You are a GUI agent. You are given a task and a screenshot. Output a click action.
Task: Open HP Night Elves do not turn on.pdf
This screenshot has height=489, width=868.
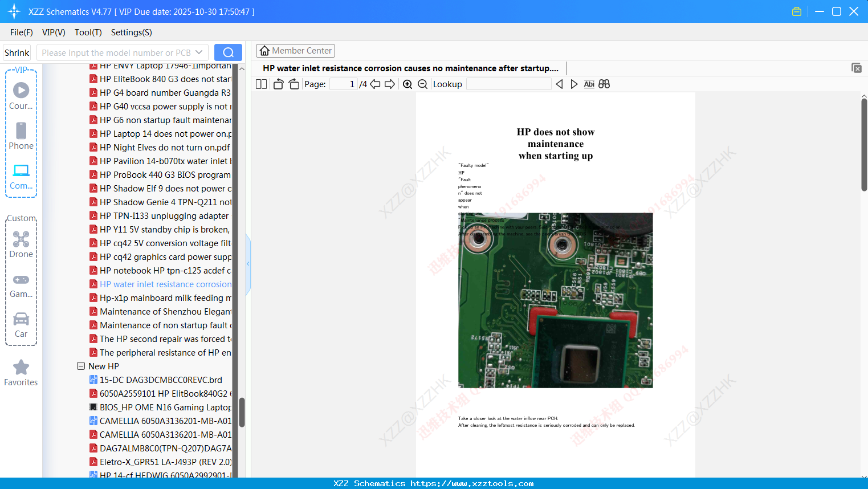(160, 148)
